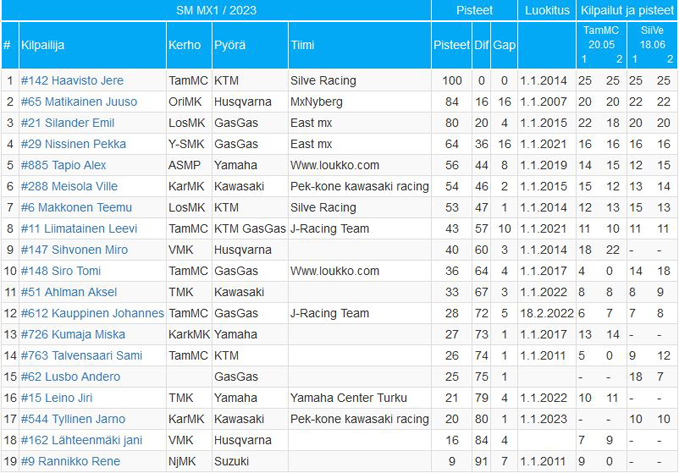Click #763 Talvensaari Sami link
679x473 pixels.
click(81, 356)
